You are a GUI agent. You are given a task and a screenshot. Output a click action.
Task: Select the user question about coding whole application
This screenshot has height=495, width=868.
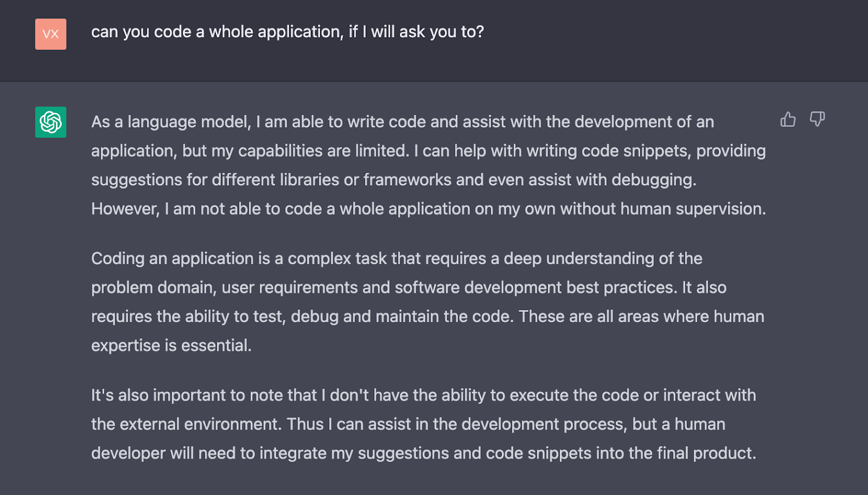[288, 32]
